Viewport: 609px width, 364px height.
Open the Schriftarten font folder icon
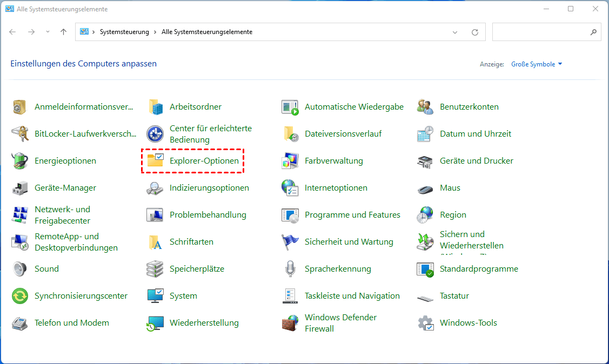155,242
